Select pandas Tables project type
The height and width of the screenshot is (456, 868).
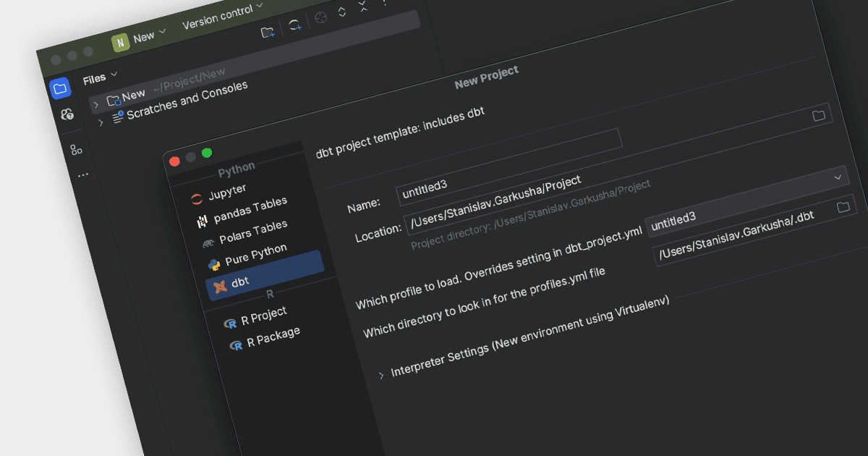[250, 210]
